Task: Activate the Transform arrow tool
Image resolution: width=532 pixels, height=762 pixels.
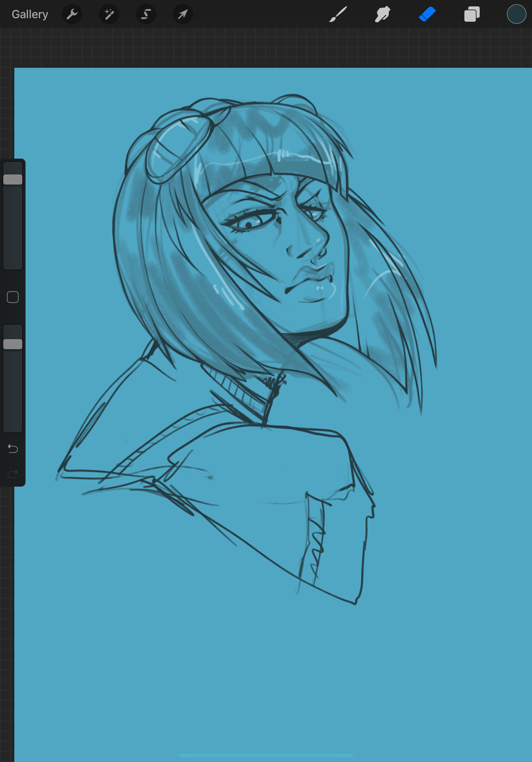Action: click(x=183, y=14)
